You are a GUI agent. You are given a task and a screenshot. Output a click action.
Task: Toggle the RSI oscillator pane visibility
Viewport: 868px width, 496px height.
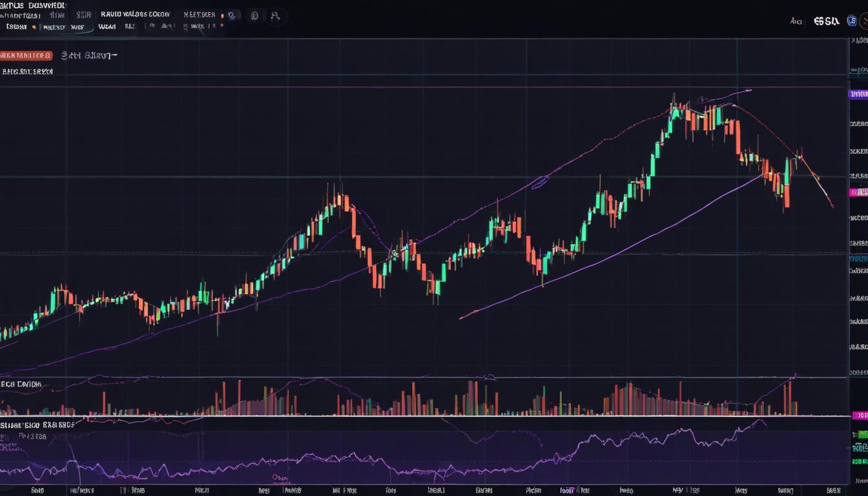pos(39,423)
